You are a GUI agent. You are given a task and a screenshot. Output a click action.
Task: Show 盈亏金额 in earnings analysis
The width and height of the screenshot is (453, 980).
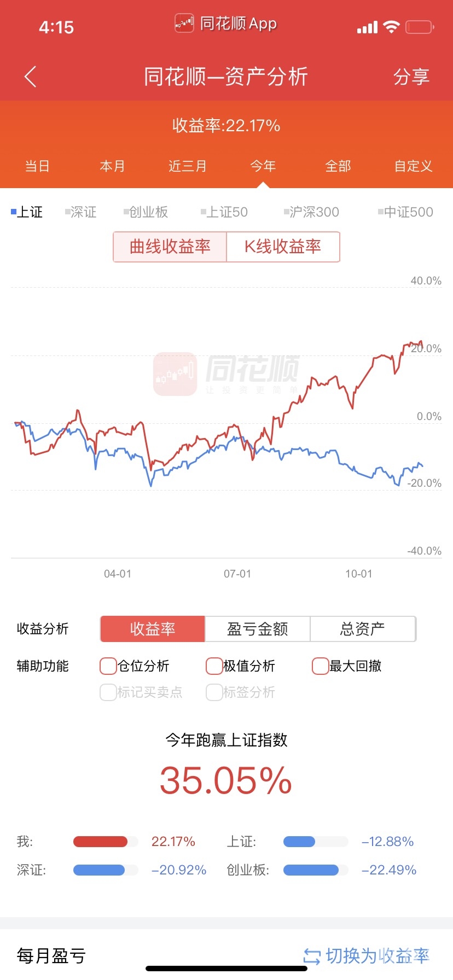pos(257,629)
